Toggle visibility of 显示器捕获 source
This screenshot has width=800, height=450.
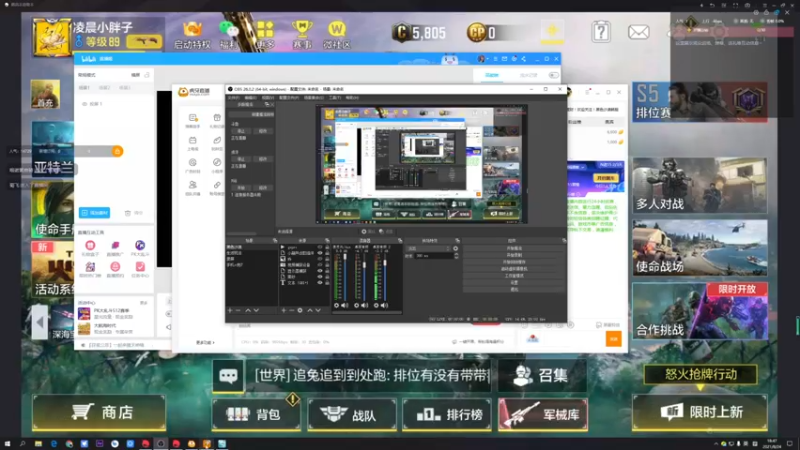pyautogui.click(x=320, y=271)
